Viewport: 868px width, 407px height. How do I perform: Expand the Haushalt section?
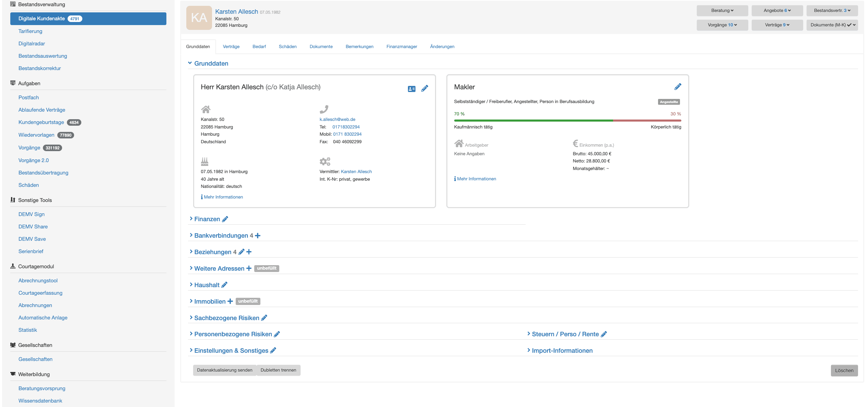[207, 285]
